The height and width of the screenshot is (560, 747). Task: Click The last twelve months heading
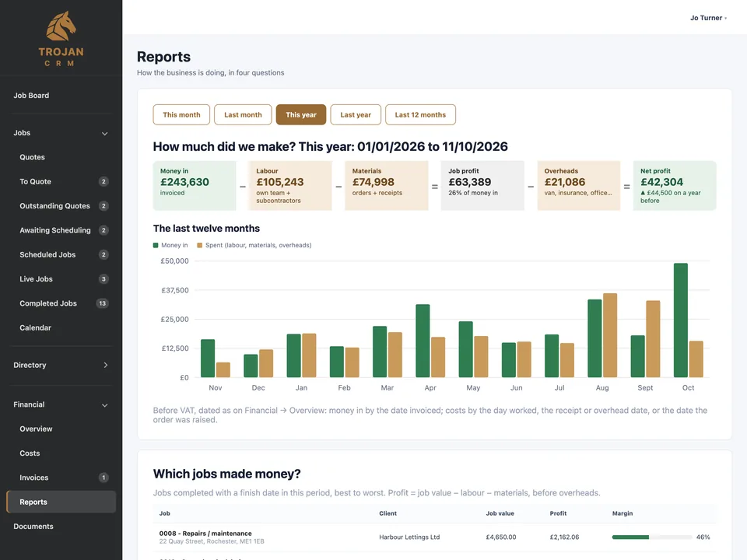tap(206, 229)
